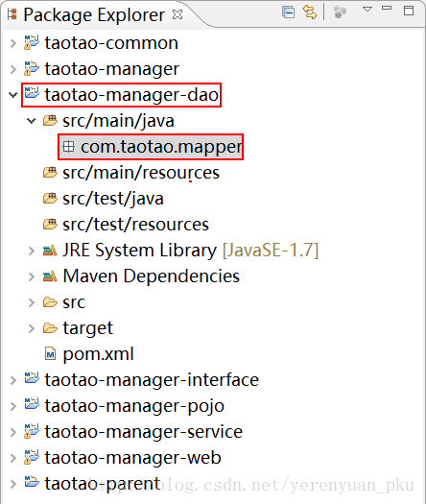This screenshot has height=504, width=426.
Task: Click the taotao-manager-service project icon
Action: [32, 431]
